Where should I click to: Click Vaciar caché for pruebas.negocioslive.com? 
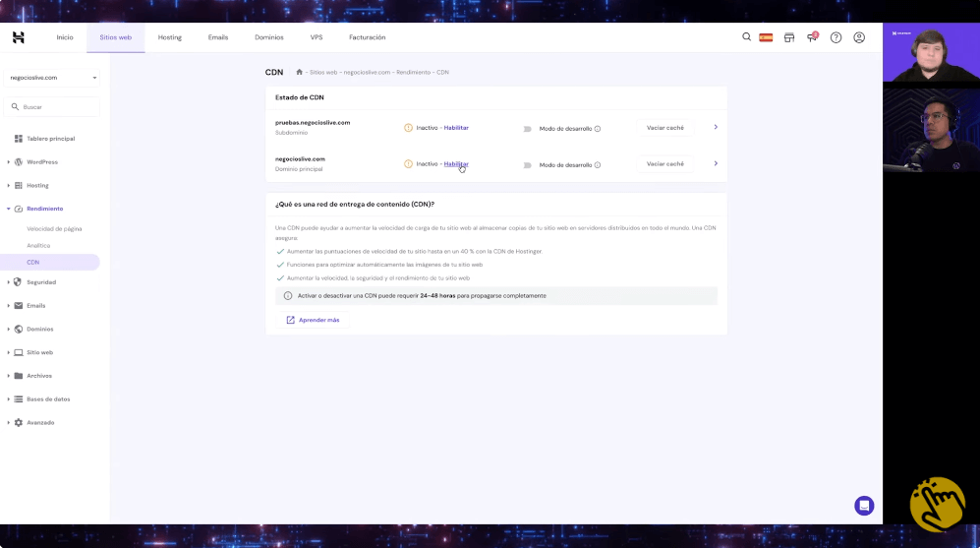(665, 128)
